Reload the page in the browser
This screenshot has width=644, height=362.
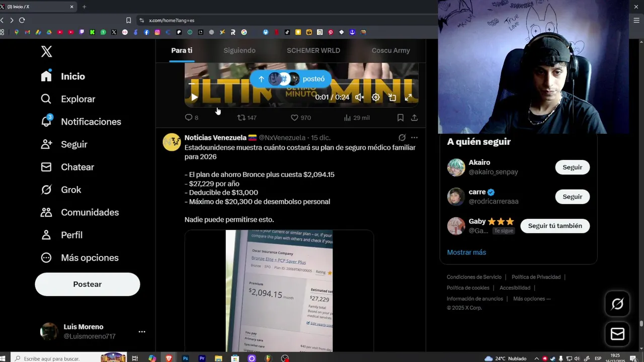tap(22, 20)
